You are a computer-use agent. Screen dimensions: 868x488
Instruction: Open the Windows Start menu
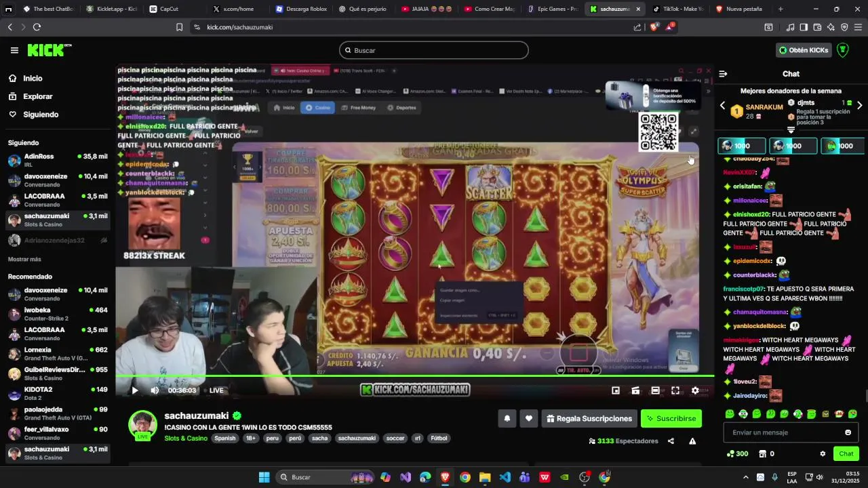point(264,477)
